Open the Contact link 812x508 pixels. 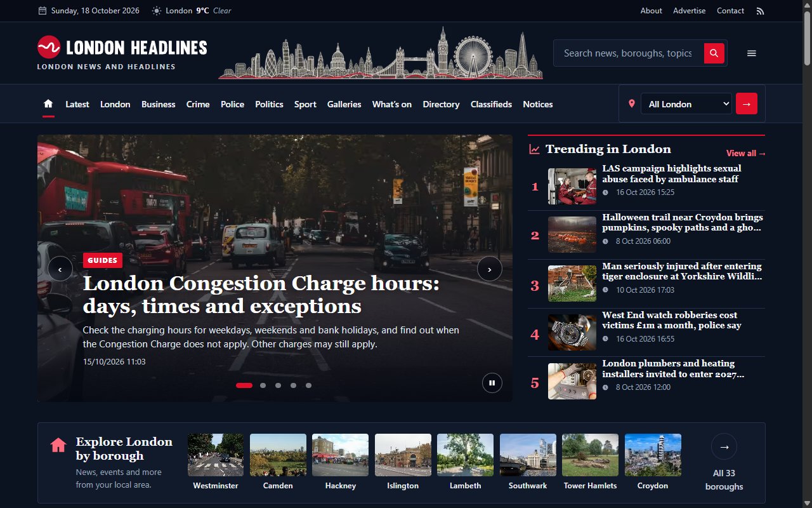731,11
